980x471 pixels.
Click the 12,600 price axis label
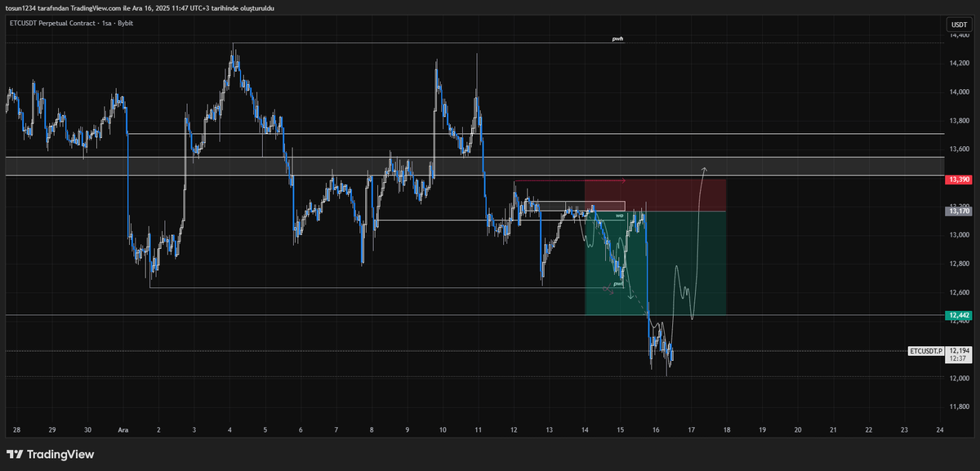pos(958,292)
